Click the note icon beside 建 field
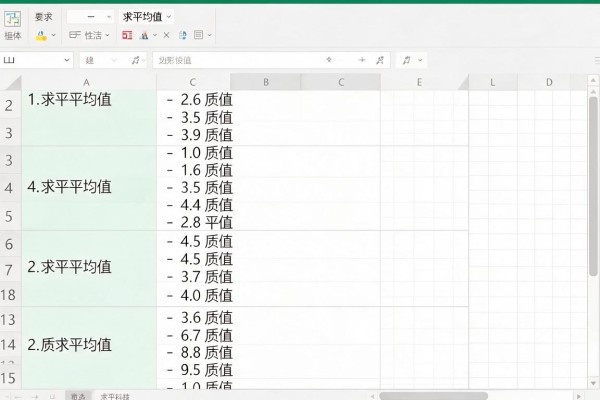Image resolution: width=600 pixels, height=400 pixels. click(x=135, y=60)
